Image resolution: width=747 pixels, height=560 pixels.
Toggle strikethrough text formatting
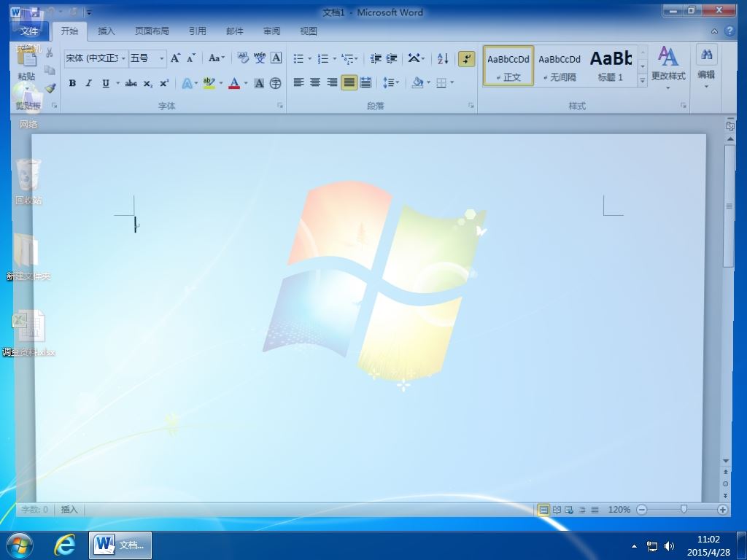tap(131, 83)
